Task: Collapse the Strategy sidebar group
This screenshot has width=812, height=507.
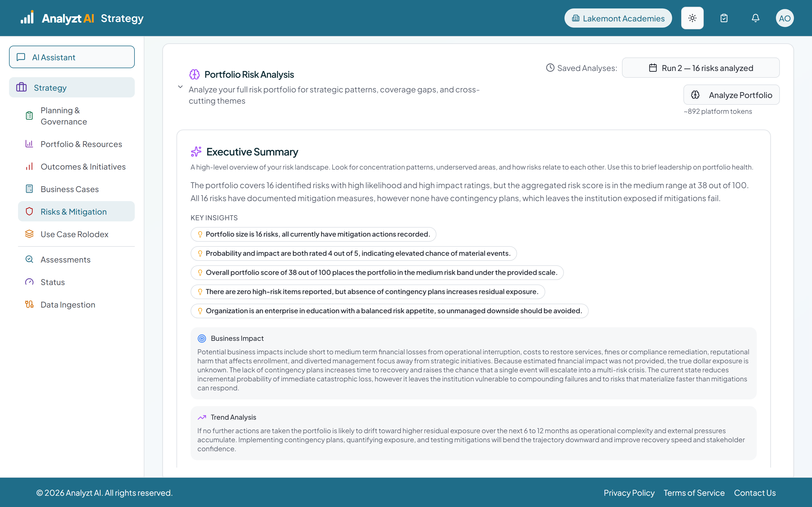Action: [72, 88]
